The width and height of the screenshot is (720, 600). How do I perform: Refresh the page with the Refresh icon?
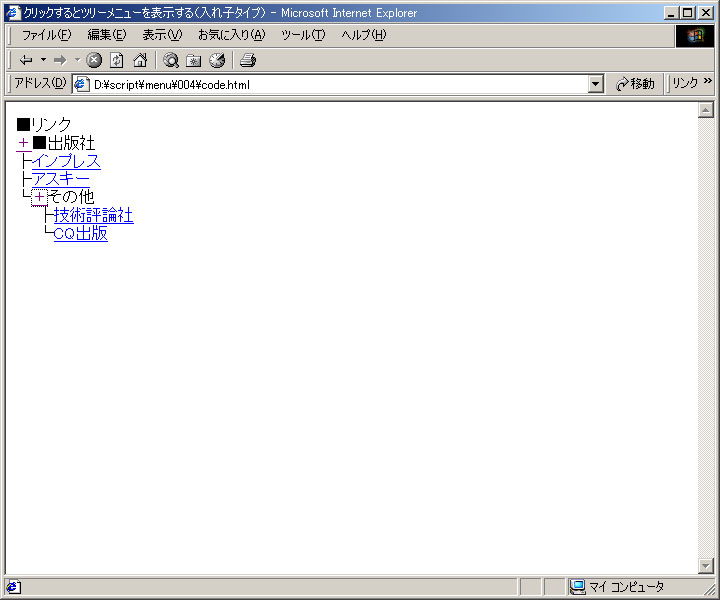click(117, 60)
